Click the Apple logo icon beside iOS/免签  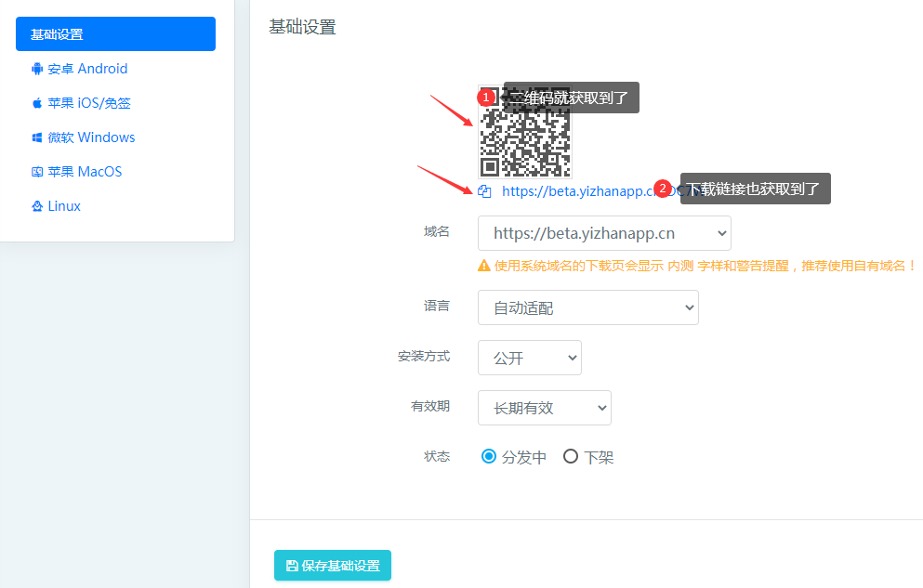tap(37, 103)
